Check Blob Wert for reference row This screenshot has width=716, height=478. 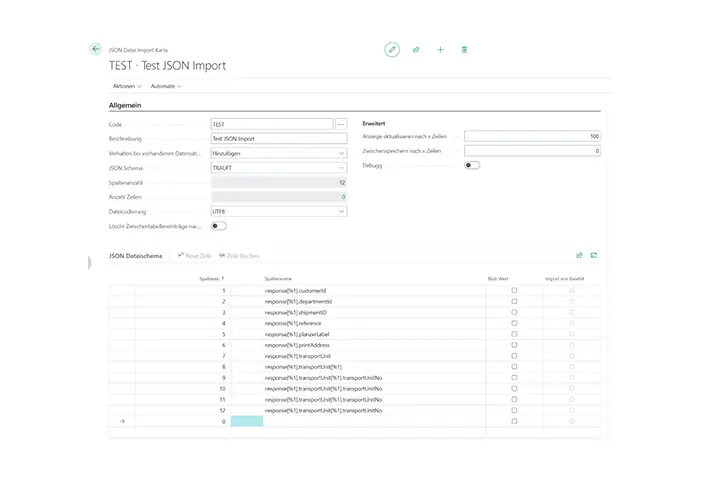[x=514, y=323]
